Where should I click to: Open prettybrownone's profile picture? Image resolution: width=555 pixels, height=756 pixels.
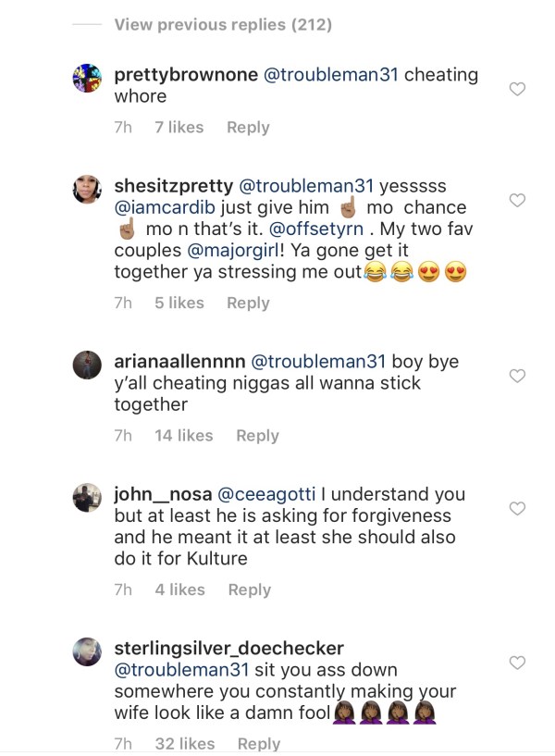[x=86, y=79]
